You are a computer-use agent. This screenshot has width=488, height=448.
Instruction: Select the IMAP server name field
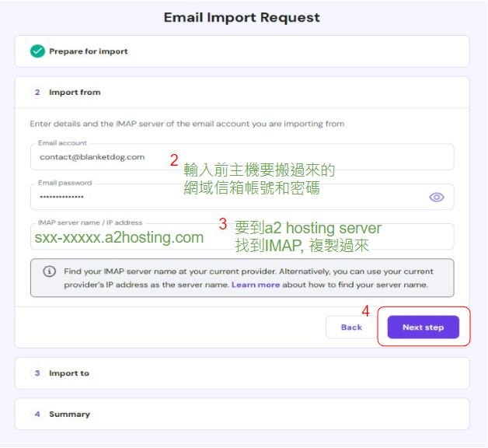pyautogui.click(x=242, y=236)
